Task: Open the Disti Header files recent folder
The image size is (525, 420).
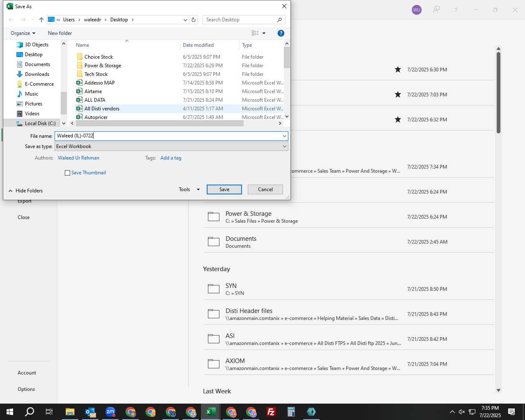Action: click(349, 314)
